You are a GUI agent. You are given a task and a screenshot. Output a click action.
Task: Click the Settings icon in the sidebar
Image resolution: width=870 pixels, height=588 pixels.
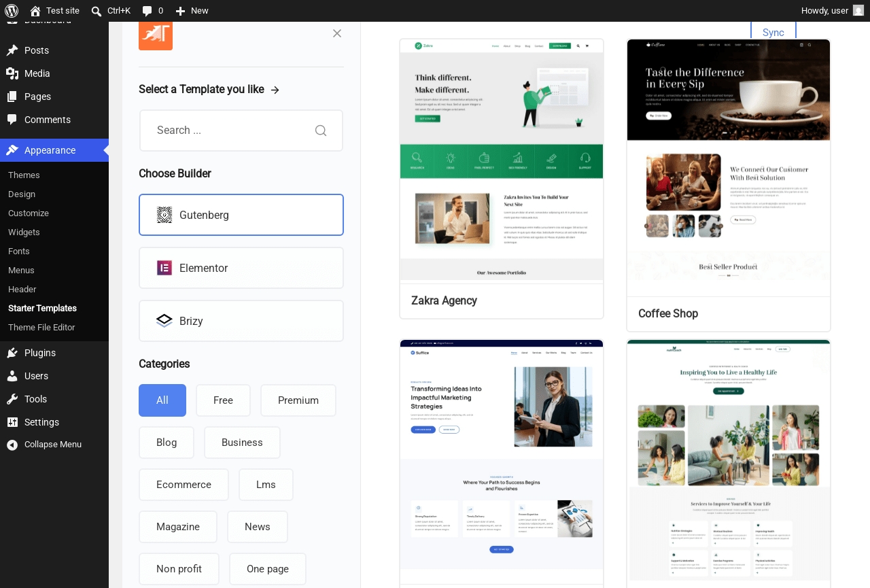tap(12, 422)
